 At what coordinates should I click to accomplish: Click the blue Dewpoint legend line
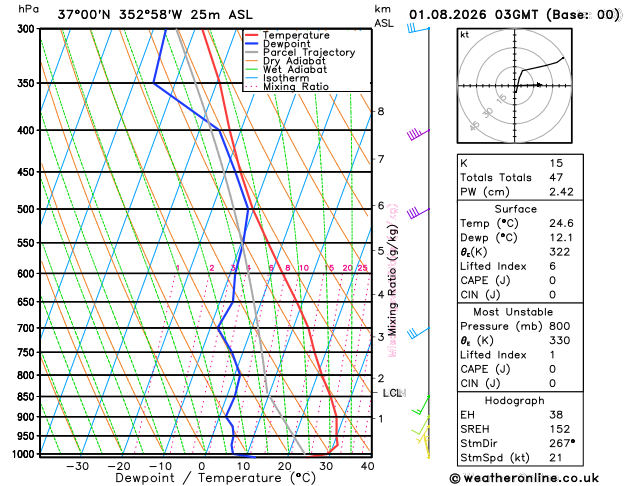click(252, 44)
